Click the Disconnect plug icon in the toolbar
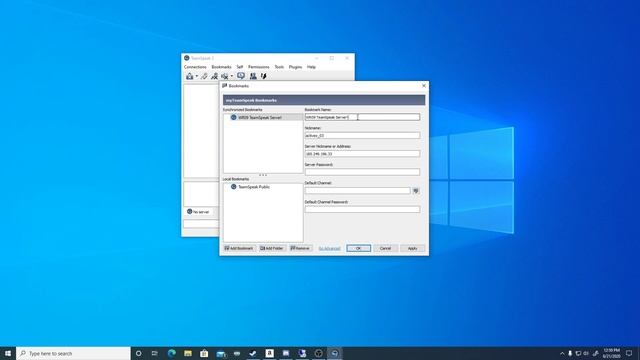Viewport: 640px width, 360px height. pyautogui.click(x=204, y=76)
